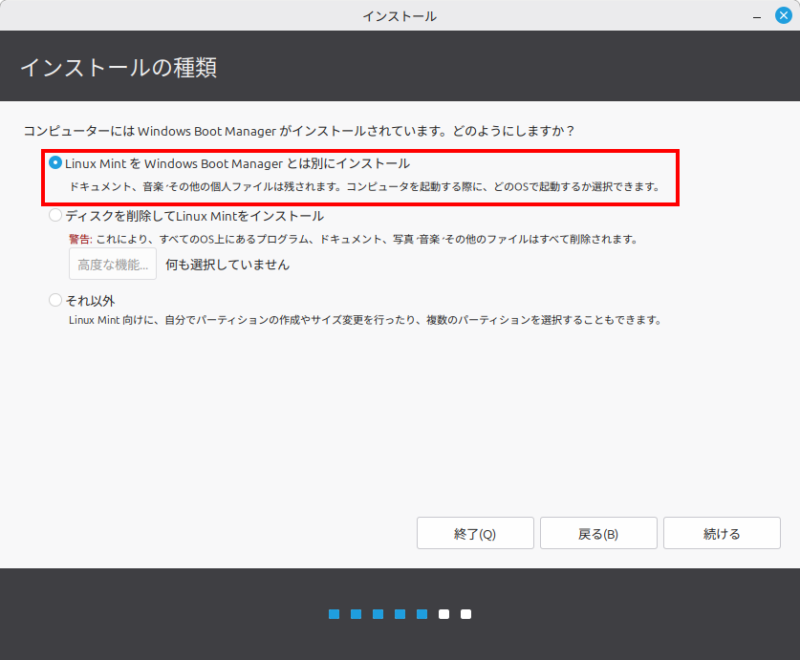
Task: Go back with the 戻る(B) button
Action: coord(598,534)
